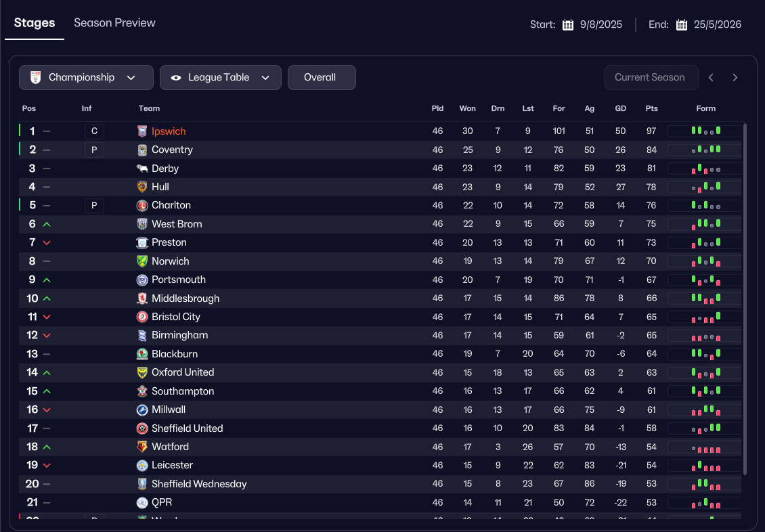765x532 pixels.
Task: Open the Derby team link
Action: (165, 169)
